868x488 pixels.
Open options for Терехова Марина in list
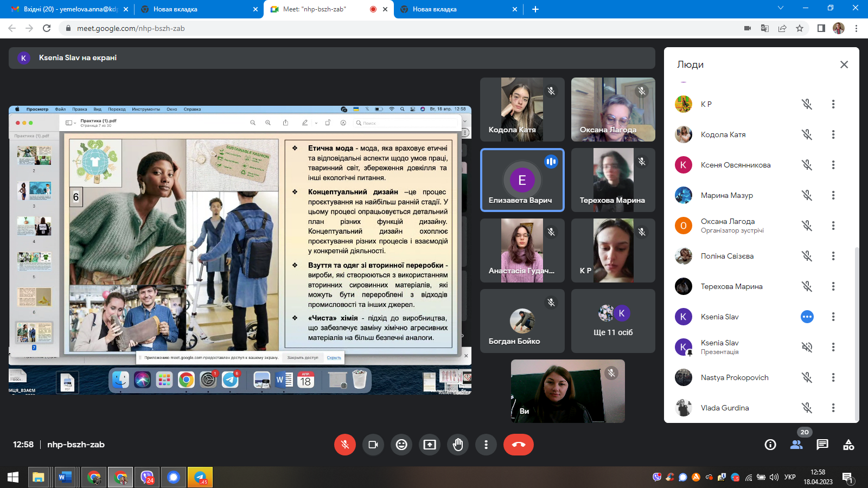[x=833, y=286]
